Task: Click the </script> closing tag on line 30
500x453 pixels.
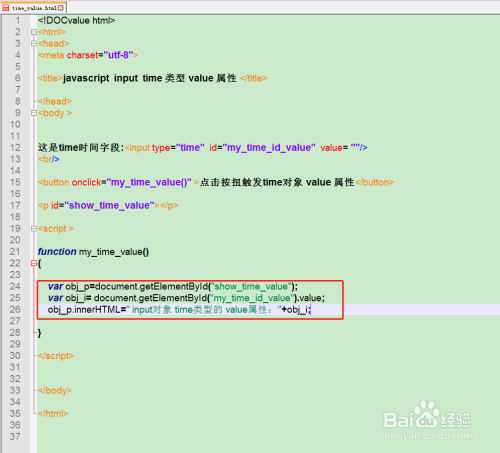Action: [56, 356]
